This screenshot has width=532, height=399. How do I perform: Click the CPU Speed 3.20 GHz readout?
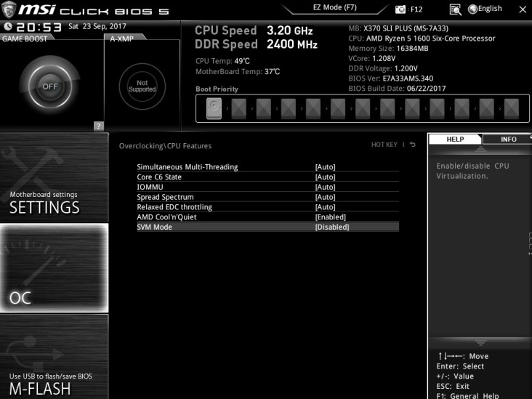tap(254, 31)
